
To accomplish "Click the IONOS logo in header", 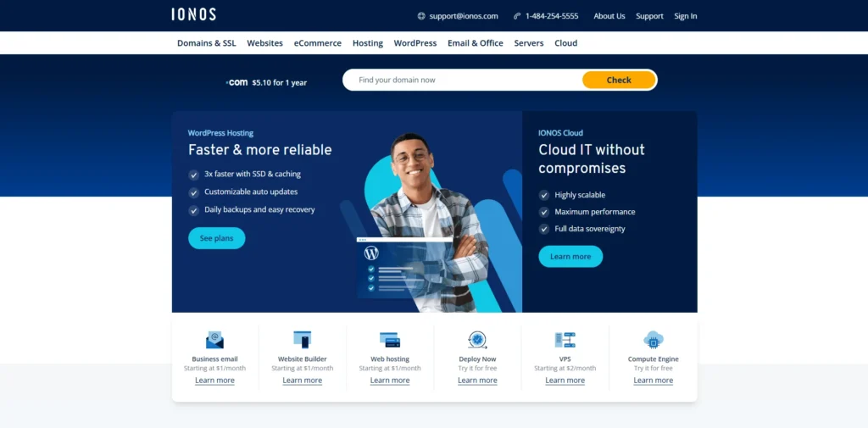I will tap(193, 14).
